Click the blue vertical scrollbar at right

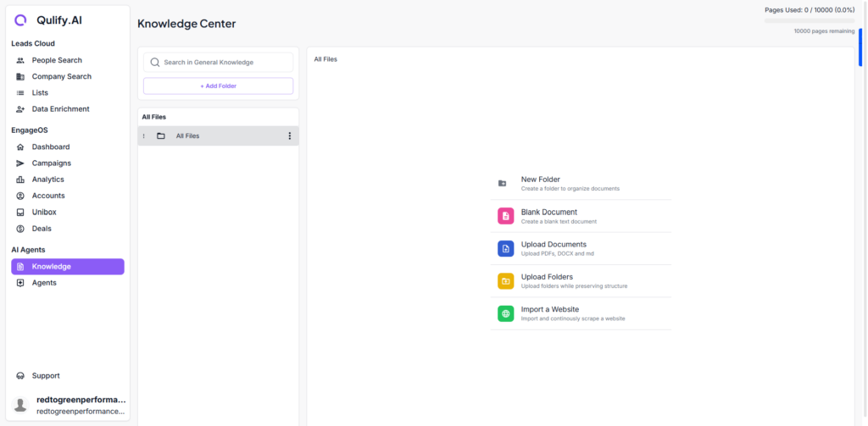861,47
